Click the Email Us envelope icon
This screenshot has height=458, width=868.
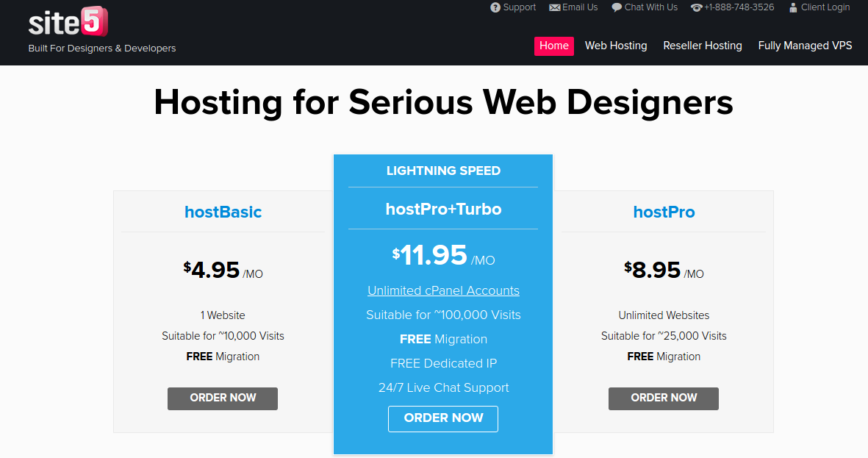point(554,7)
